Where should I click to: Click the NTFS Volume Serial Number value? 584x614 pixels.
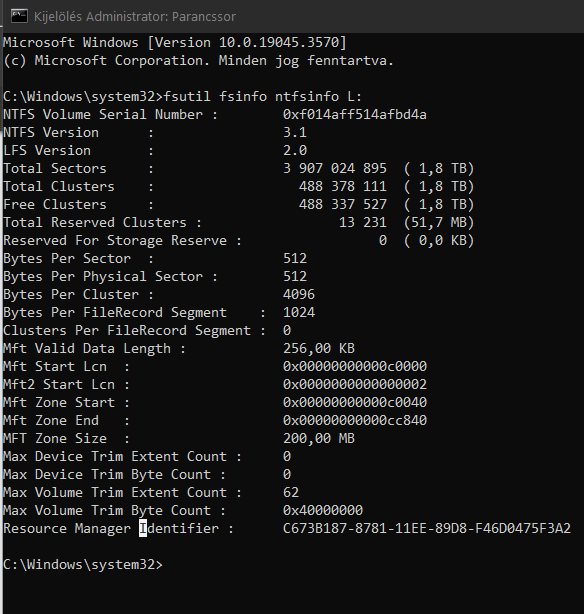(x=354, y=115)
